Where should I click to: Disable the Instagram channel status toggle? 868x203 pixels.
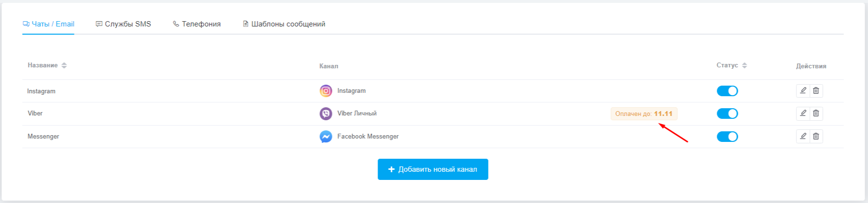727,91
